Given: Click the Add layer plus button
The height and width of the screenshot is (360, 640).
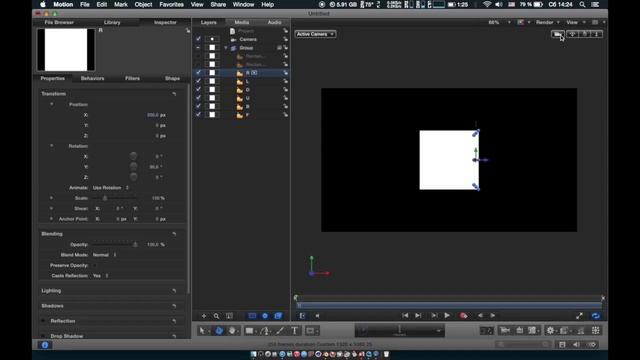Looking at the screenshot, I should 204,316.
